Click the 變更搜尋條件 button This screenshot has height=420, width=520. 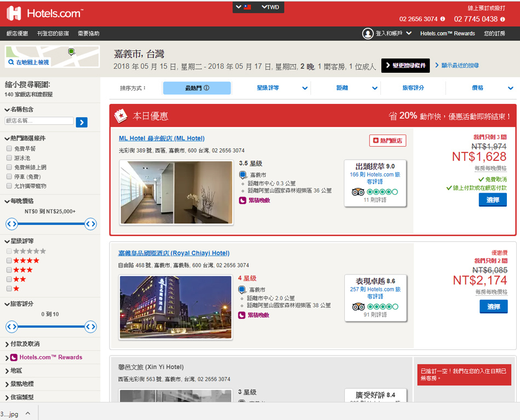pyautogui.click(x=405, y=65)
